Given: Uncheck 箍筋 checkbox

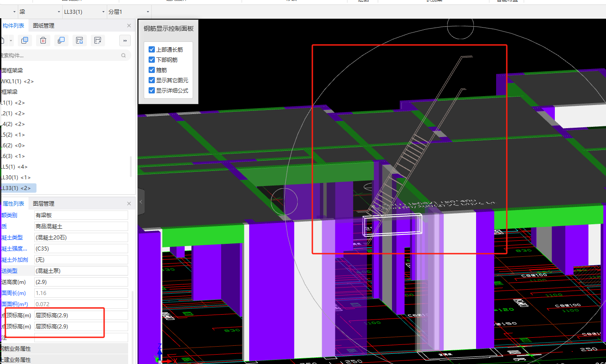Looking at the screenshot, I should click(152, 70).
